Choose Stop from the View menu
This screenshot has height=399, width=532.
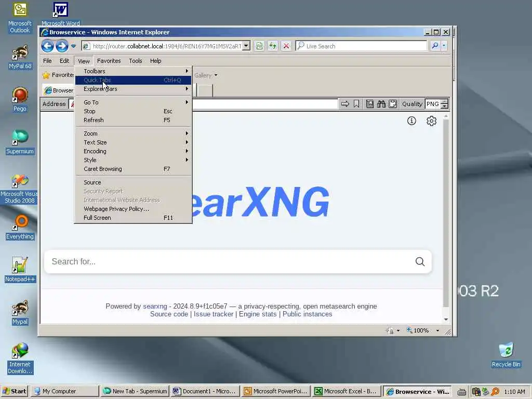pyautogui.click(x=134, y=111)
